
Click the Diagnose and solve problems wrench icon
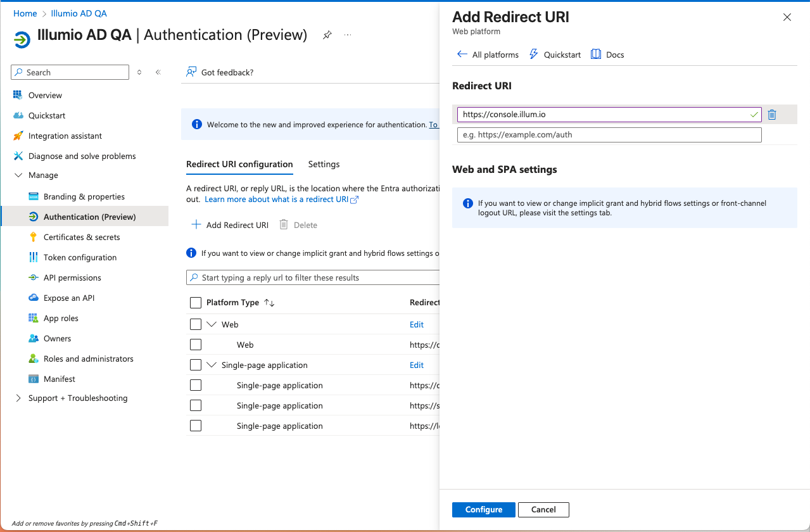tap(18, 156)
